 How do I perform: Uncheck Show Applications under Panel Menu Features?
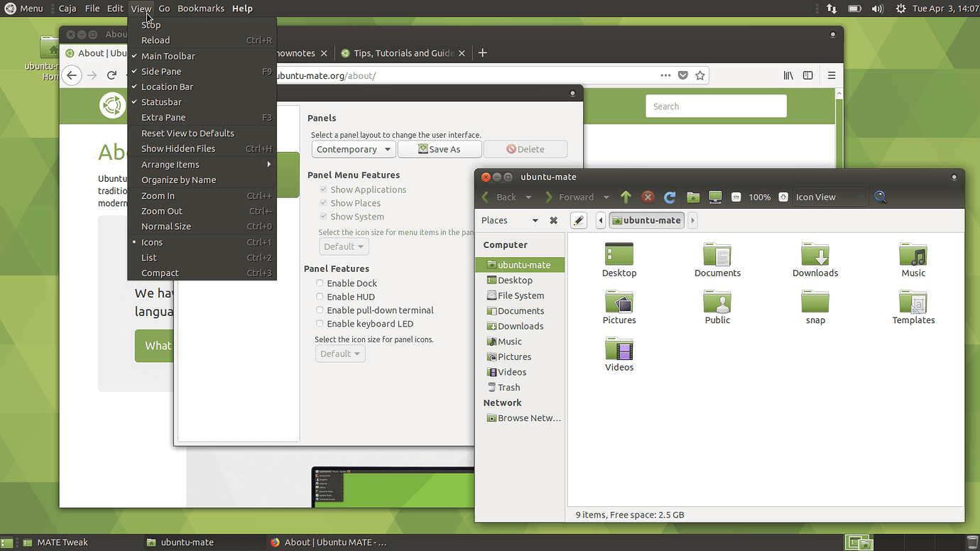(x=323, y=189)
